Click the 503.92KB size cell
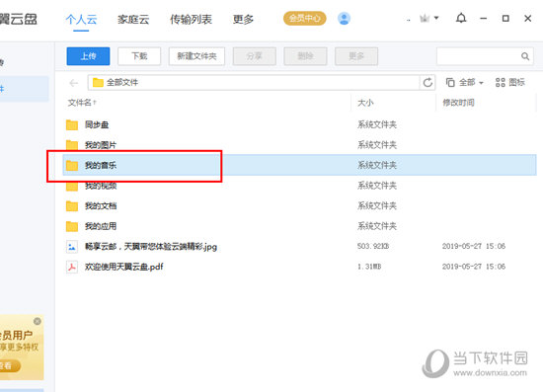543x392 pixels. pyautogui.click(x=373, y=246)
